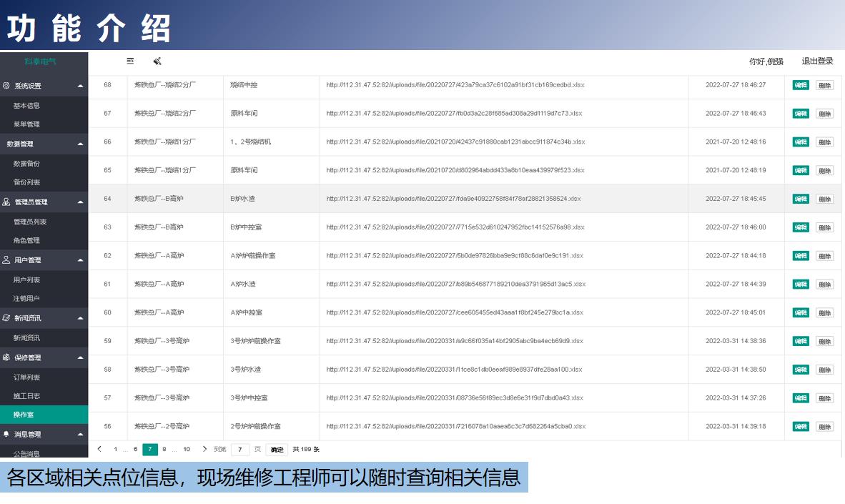Image resolution: width=845 pixels, height=504 pixels.
Task: Click the news icon beside 新闻资讯
Action: point(6,318)
